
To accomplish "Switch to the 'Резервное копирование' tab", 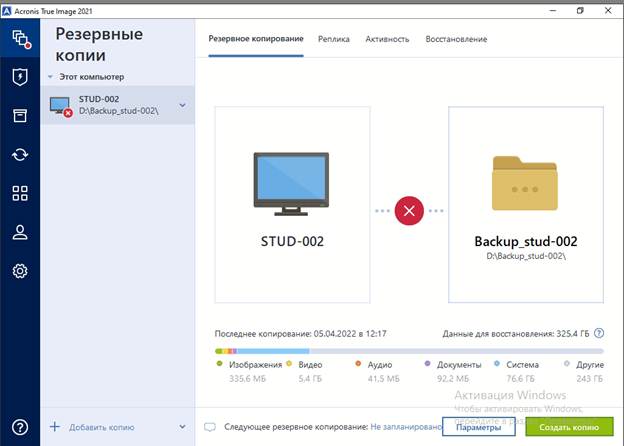I will pos(256,39).
